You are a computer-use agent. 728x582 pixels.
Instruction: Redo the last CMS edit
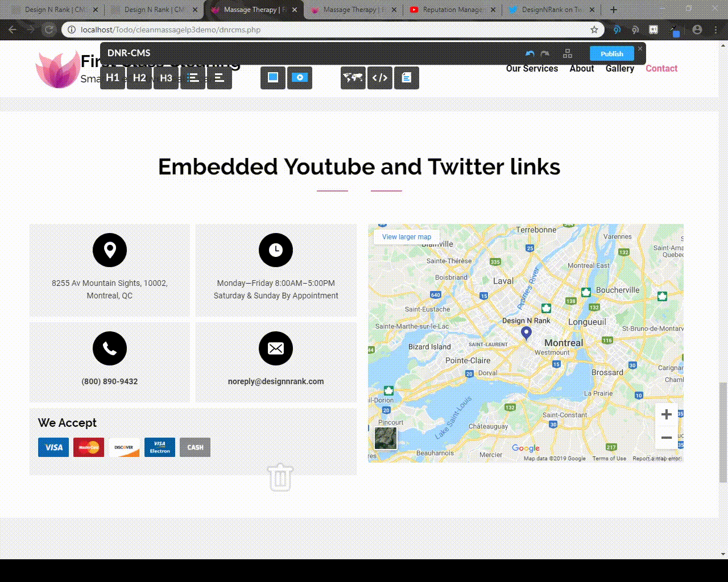click(x=545, y=53)
